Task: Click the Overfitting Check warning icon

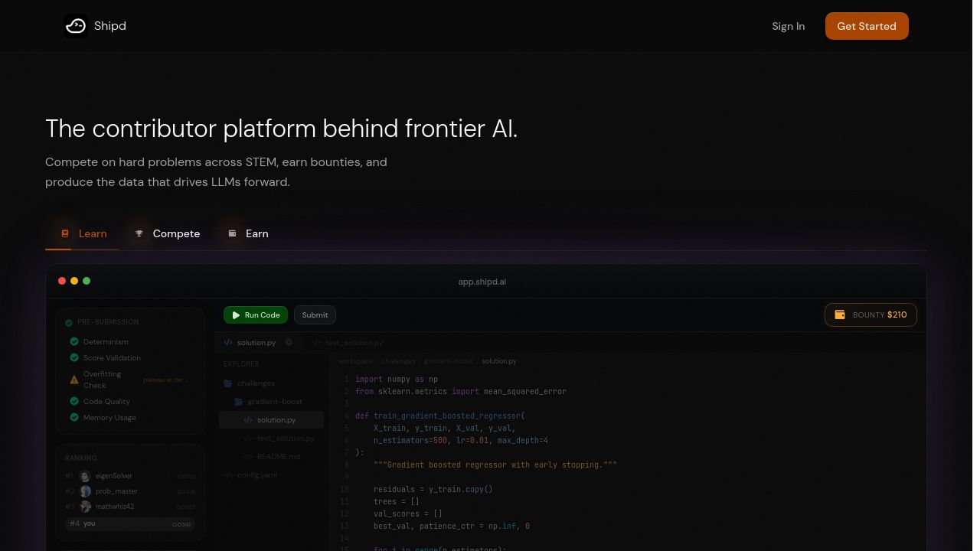Action: (x=74, y=380)
